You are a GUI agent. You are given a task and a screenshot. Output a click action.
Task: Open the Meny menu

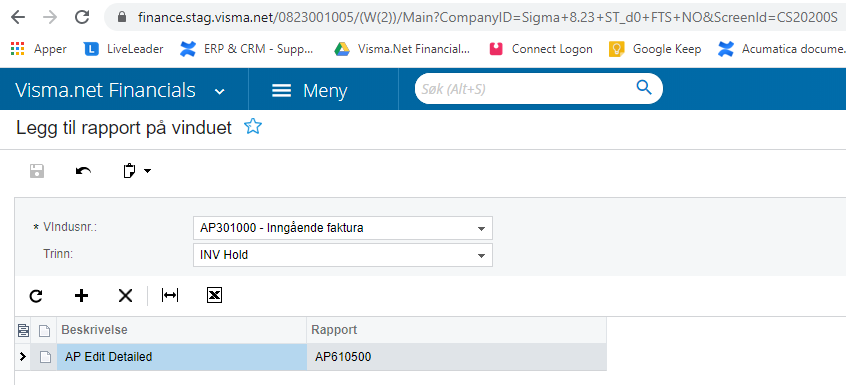click(309, 91)
